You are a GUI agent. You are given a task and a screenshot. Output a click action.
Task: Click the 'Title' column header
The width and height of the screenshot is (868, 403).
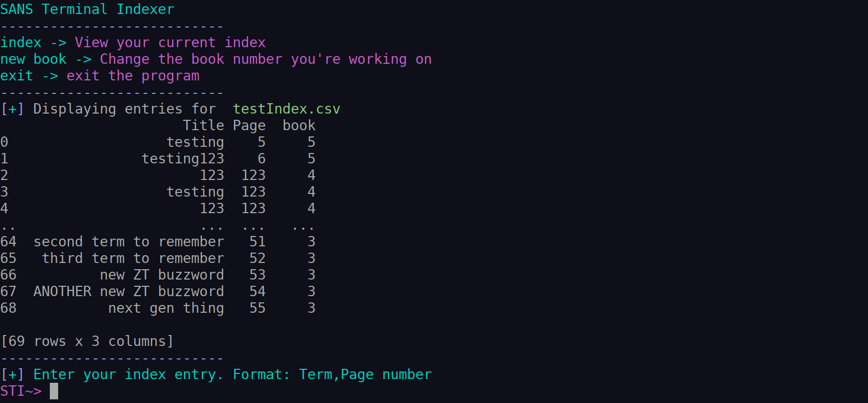point(204,126)
